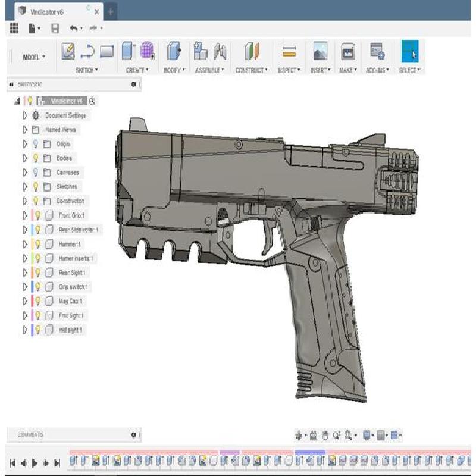Click the Create Sketch icon in toolbar
This screenshot has height=476, width=476.
click(68, 52)
